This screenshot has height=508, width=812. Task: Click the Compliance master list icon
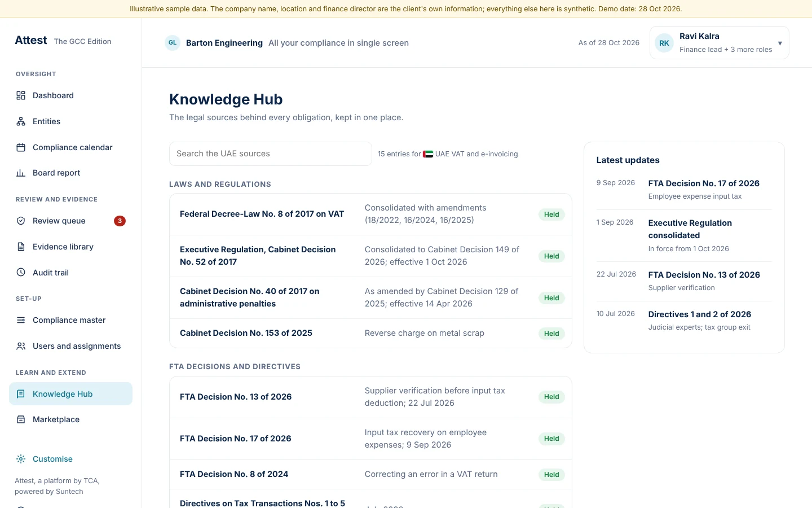[21, 320]
